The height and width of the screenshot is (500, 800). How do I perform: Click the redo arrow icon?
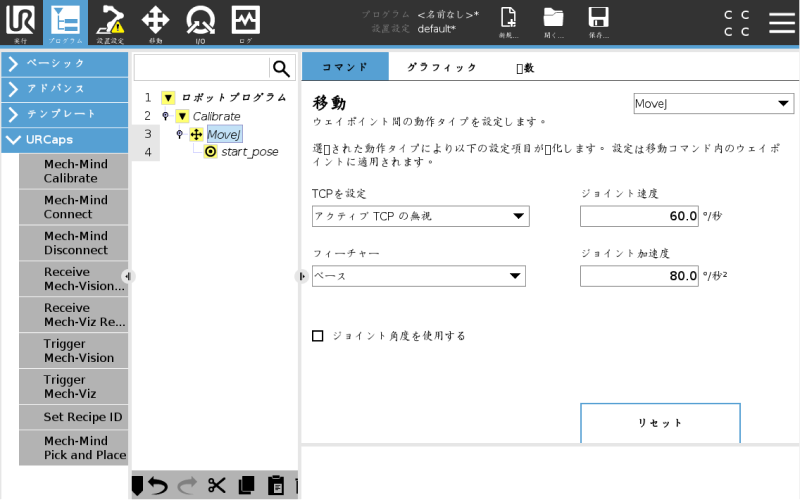click(187, 486)
